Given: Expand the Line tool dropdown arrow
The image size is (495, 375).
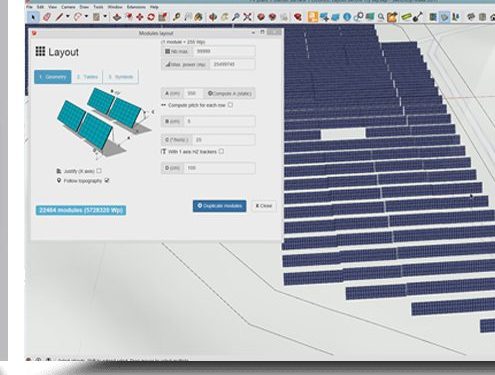Looking at the screenshot, I should 67,16.
